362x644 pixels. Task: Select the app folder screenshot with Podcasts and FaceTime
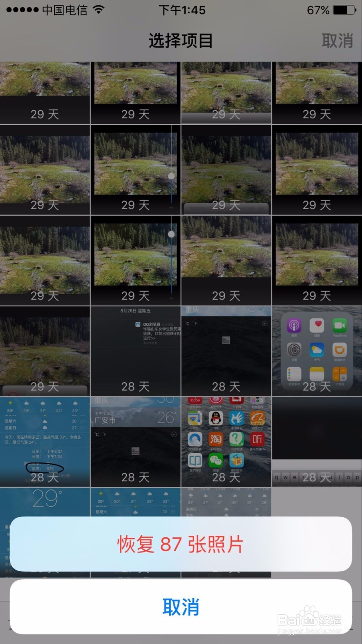(317, 351)
